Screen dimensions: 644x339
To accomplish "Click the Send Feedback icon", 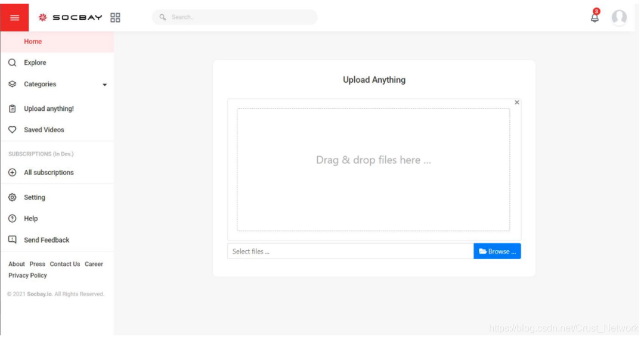I will tap(13, 240).
